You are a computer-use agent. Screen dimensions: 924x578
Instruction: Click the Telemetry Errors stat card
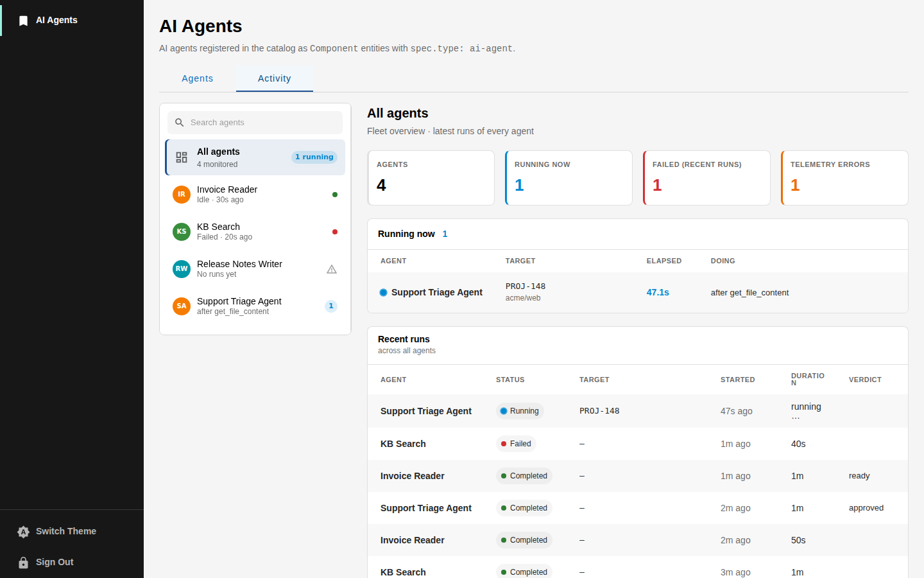coord(845,178)
